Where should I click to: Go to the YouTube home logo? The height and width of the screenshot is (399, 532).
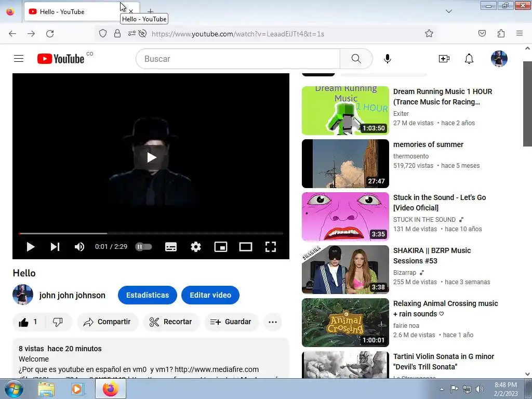pyautogui.click(x=61, y=59)
